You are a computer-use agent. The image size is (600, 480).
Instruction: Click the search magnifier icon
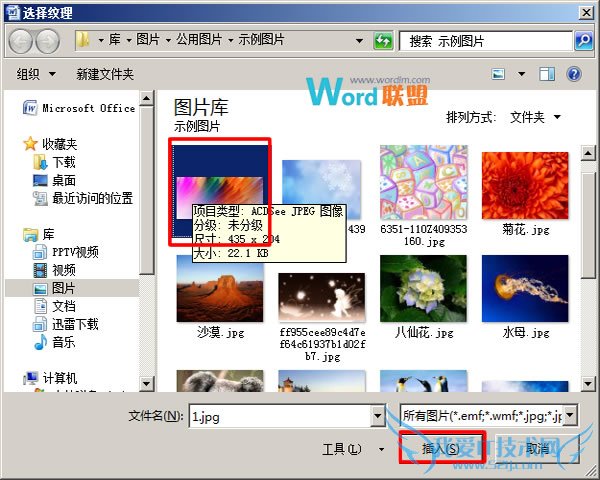[584, 40]
